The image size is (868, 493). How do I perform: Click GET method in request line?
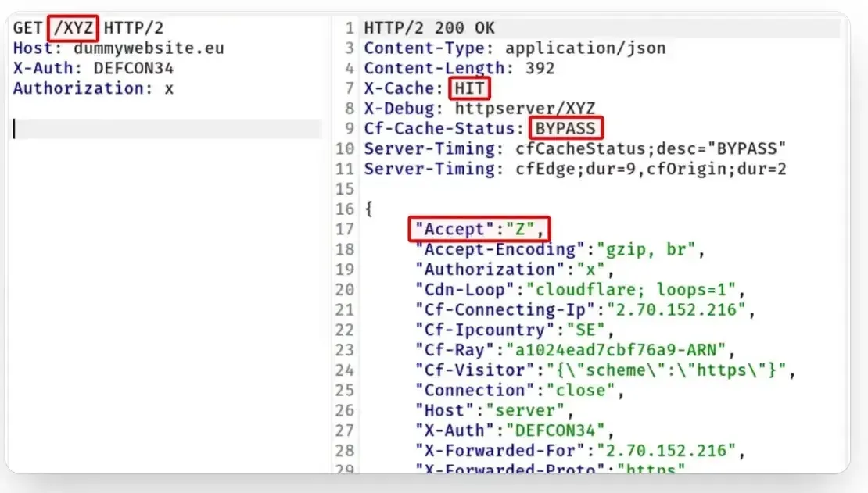click(x=27, y=27)
